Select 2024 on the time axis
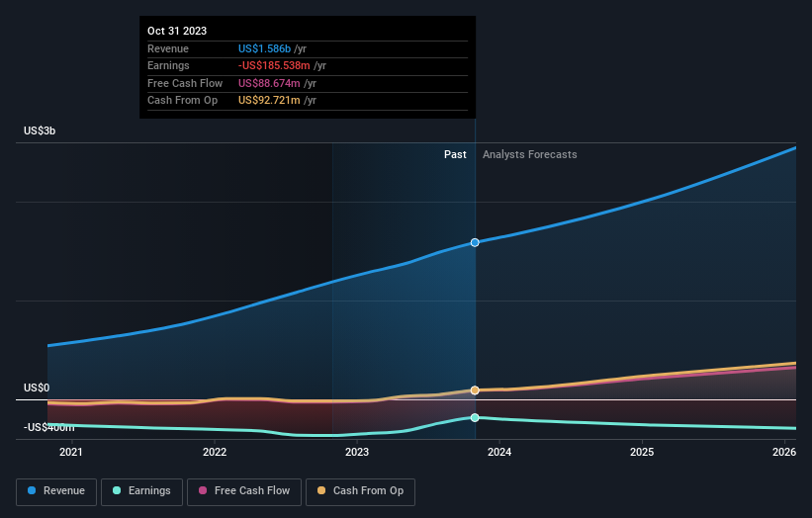 [x=499, y=453]
